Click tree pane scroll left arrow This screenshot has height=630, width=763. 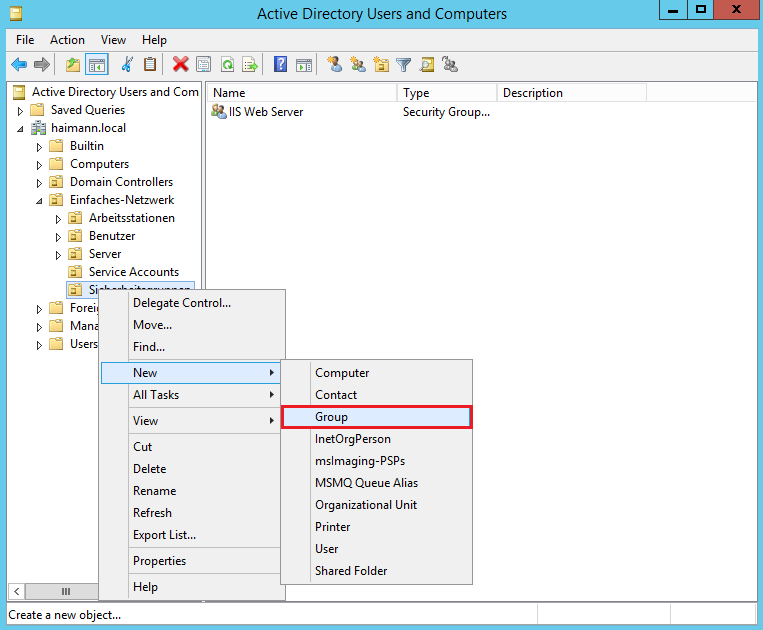(17, 592)
